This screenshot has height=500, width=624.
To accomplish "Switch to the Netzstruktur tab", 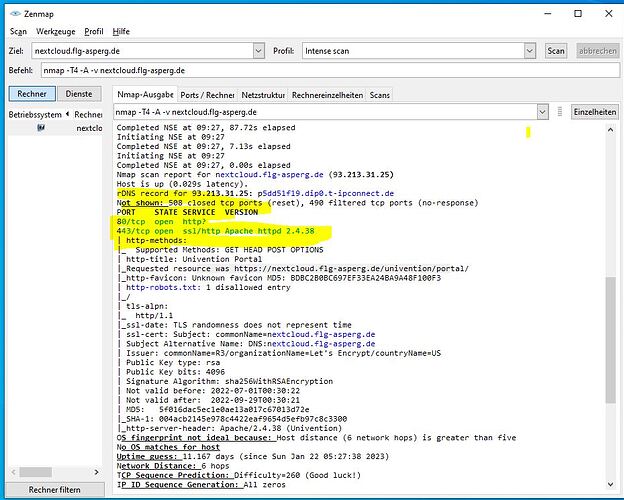I will 263,95.
